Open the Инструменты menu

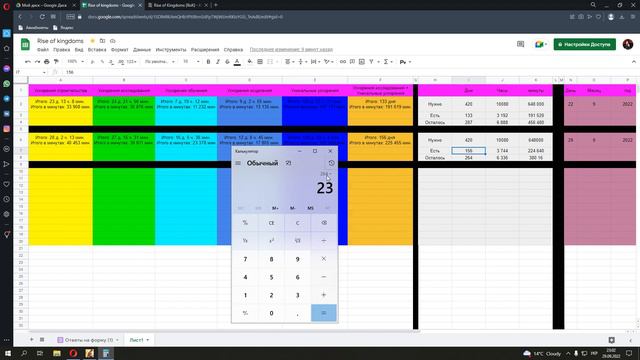pos(171,50)
